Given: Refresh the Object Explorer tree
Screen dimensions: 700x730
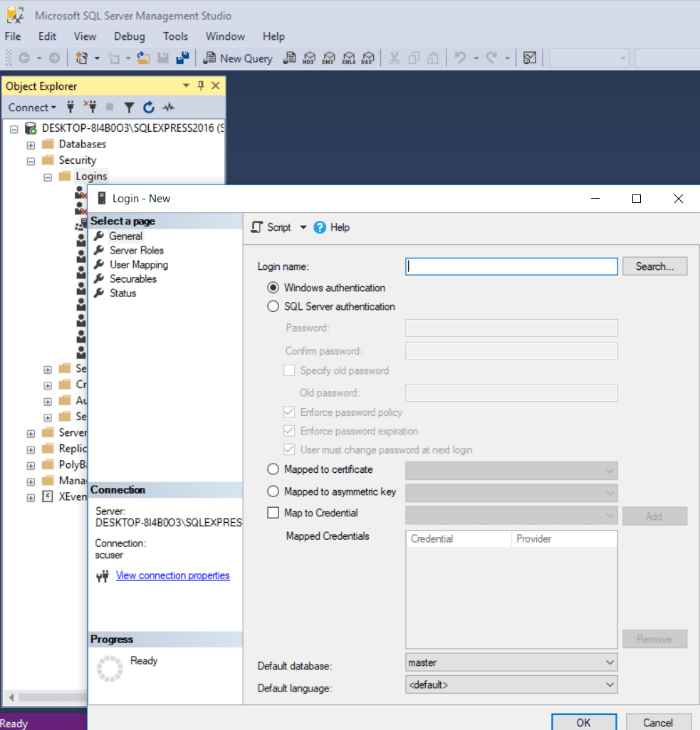Looking at the screenshot, I should 149,108.
